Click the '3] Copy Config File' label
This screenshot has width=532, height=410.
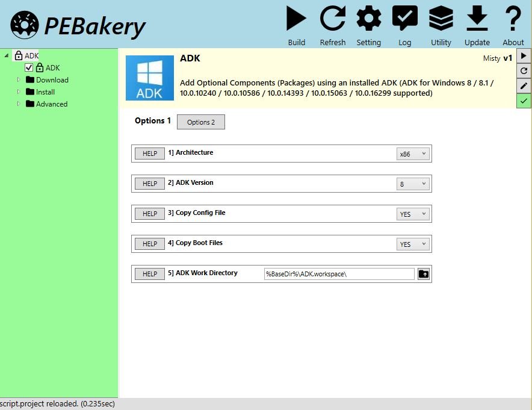pos(196,213)
